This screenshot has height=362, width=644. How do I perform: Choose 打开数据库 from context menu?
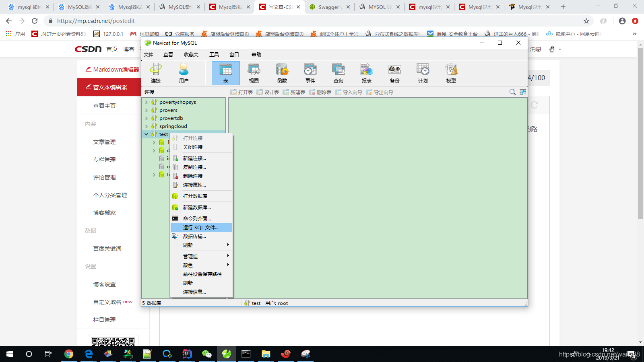click(201, 196)
